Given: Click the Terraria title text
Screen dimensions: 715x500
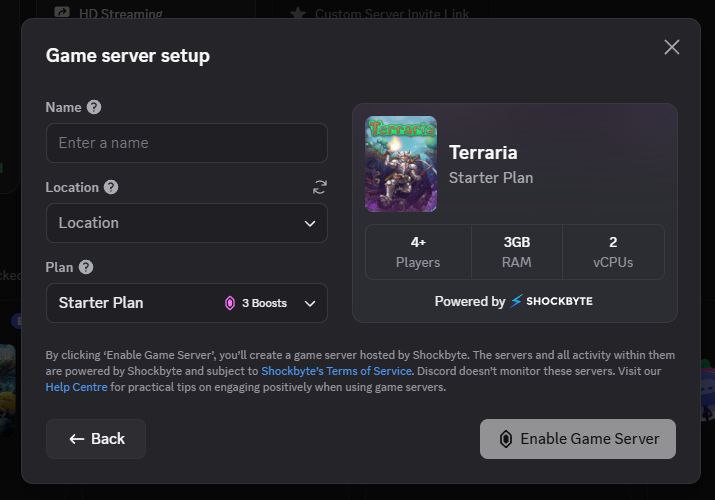Looking at the screenshot, I should [483, 153].
